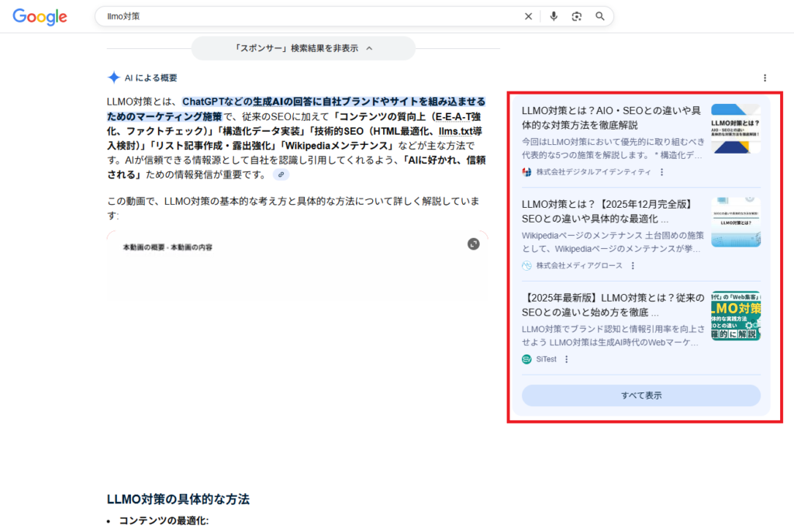The image size is (794, 532).
Task: Start voice search with microphone icon
Action: [554, 16]
